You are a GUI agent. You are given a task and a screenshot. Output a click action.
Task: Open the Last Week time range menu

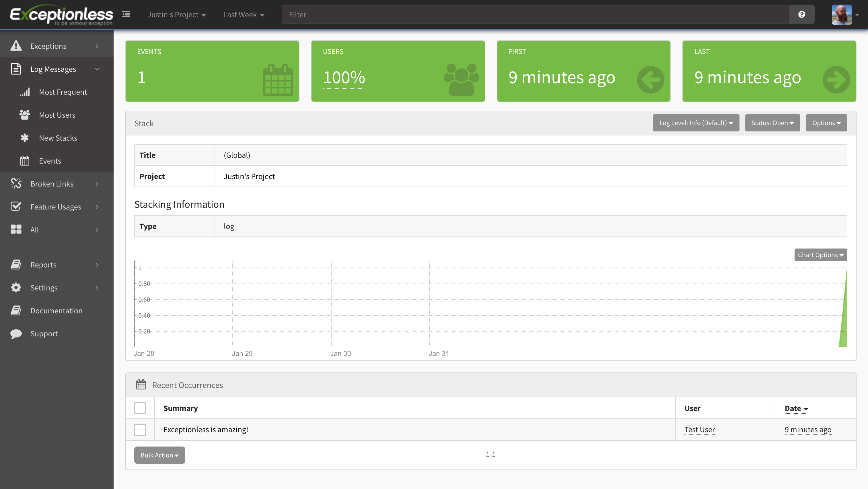(x=243, y=14)
